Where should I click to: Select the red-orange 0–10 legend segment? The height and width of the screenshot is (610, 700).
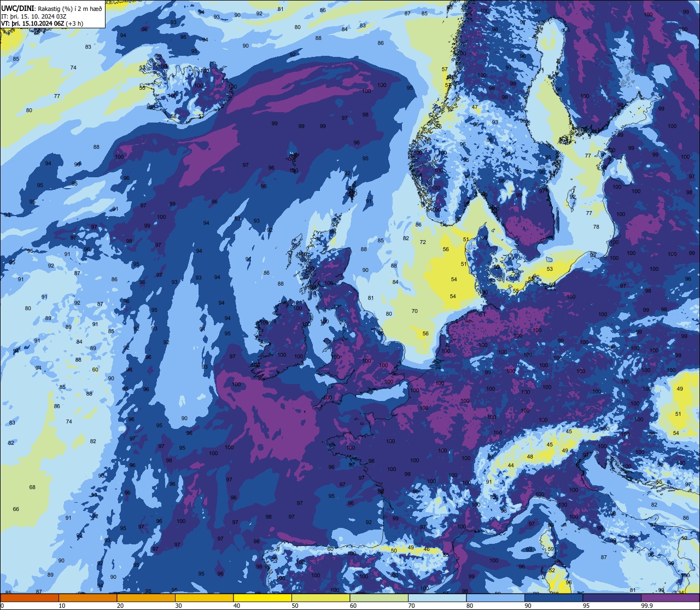30,597
